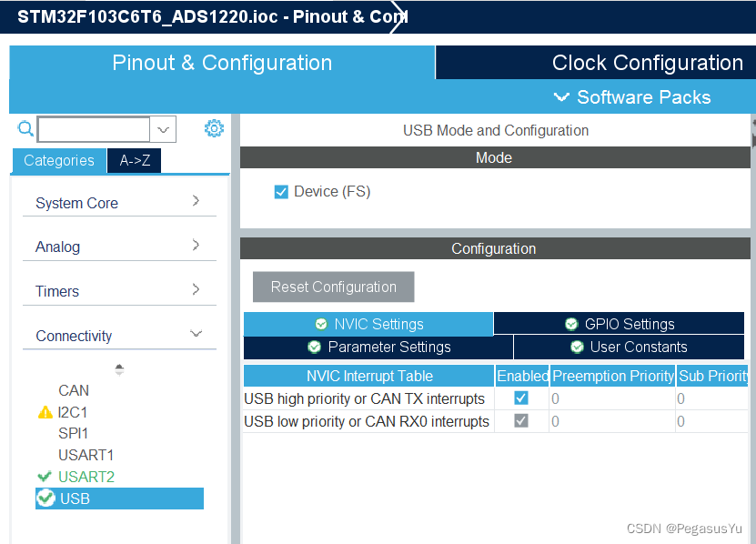Click the GPIO Settings tab check icon
Screen dimensions: 756x544
tap(571, 324)
